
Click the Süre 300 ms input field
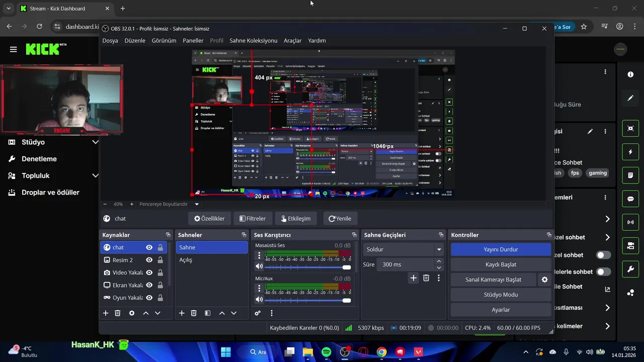click(405, 264)
